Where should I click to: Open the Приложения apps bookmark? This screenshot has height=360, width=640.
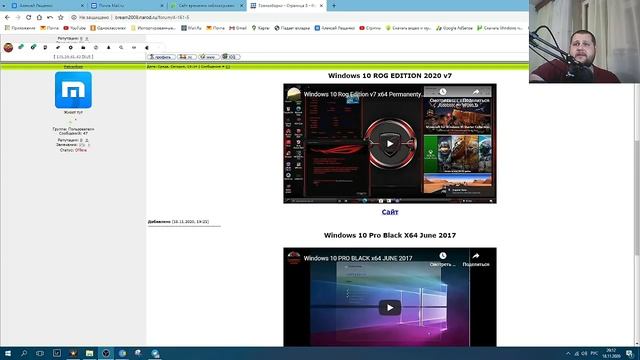tap(20, 28)
